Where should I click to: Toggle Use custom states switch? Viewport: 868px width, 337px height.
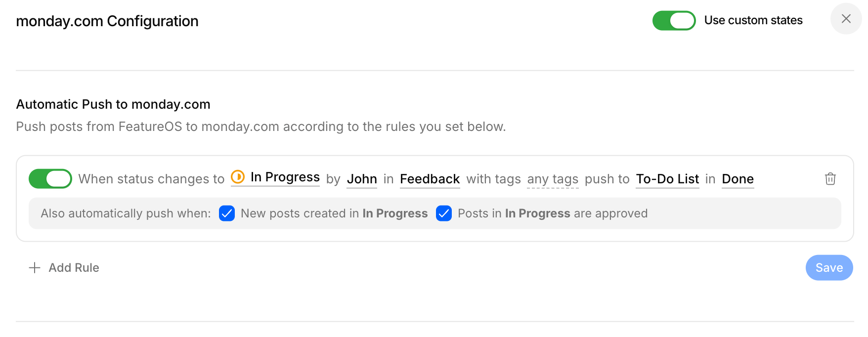[x=674, y=21]
